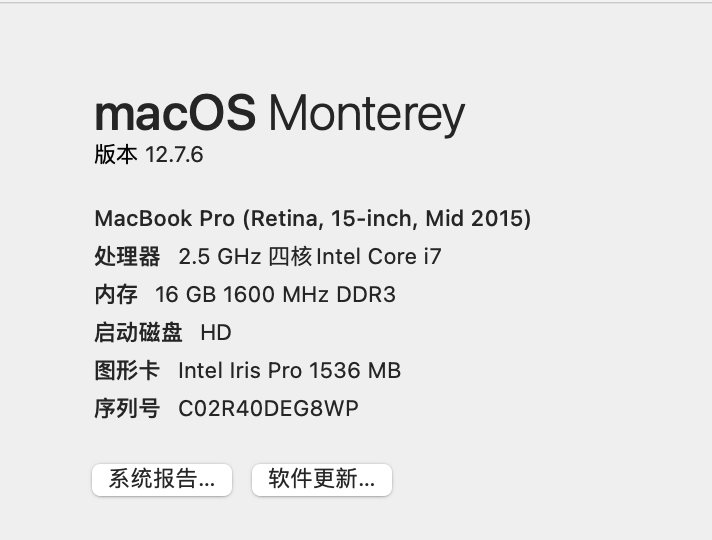Viewport: 712px width, 540px height.
Task: Click the 序列号 serial number label
Action: tap(127, 409)
